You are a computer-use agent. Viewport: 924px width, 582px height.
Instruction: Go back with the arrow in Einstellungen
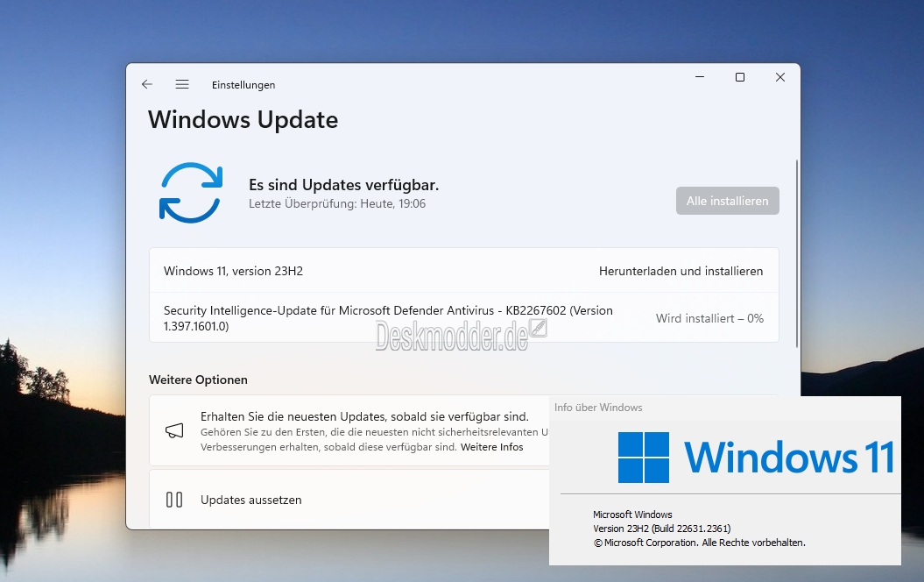147,84
